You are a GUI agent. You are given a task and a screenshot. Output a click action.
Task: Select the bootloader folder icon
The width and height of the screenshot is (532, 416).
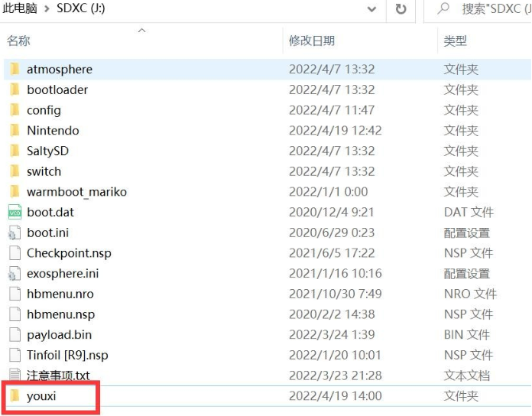coord(15,89)
